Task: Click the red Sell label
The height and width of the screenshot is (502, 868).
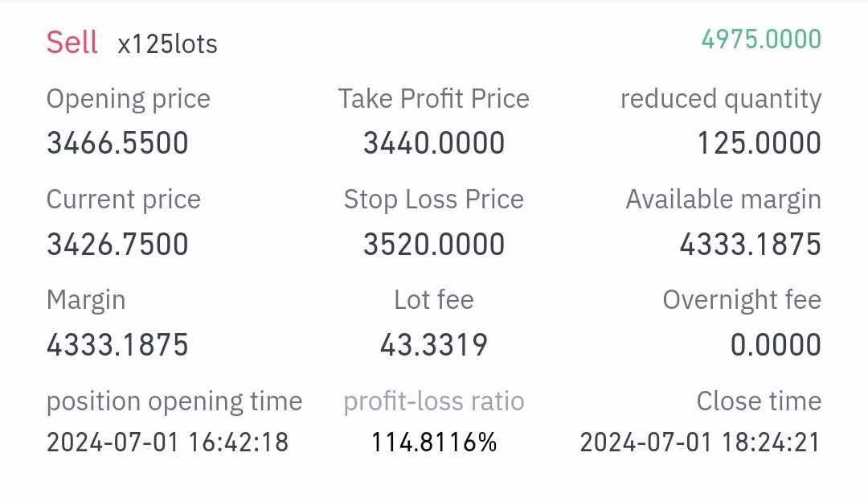Action: (72, 42)
